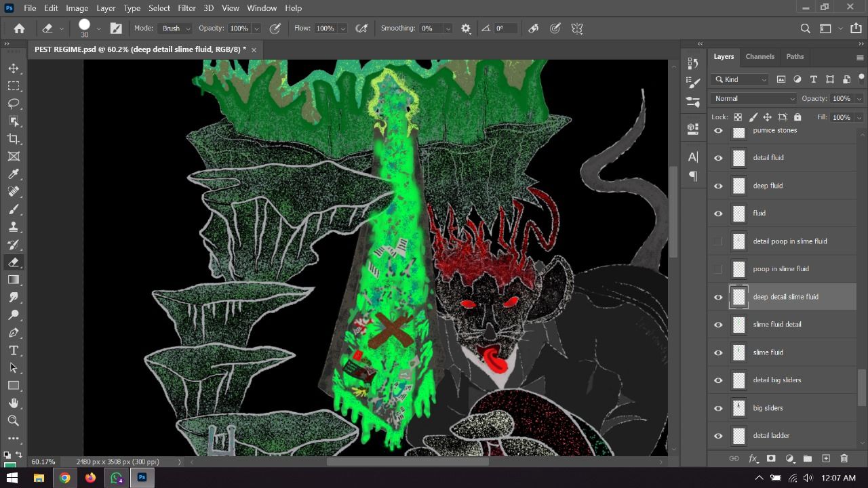Select the Zoom tool
Image resolution: width=868 pixels, height=488 pixels.
[x=13, y=421]
